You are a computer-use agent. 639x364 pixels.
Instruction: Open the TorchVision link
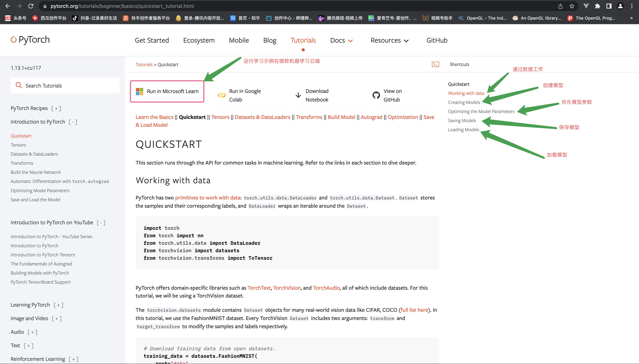(287, 288)
